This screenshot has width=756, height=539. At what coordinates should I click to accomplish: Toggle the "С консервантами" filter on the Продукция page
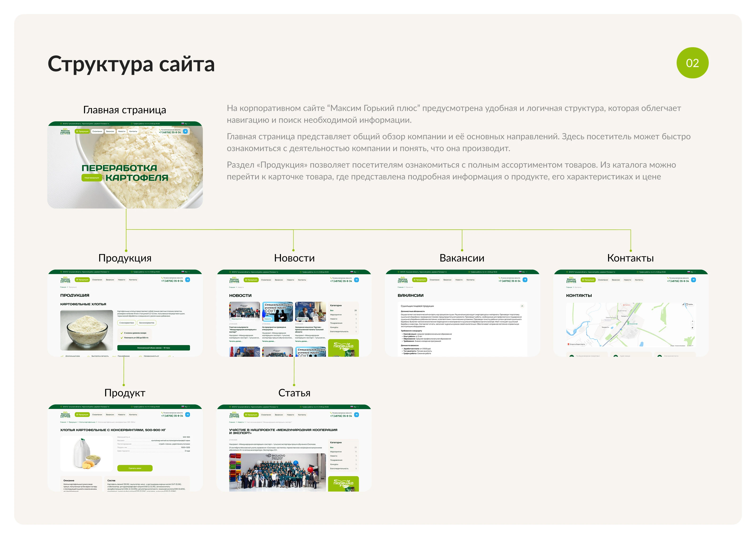coord(127,323)
